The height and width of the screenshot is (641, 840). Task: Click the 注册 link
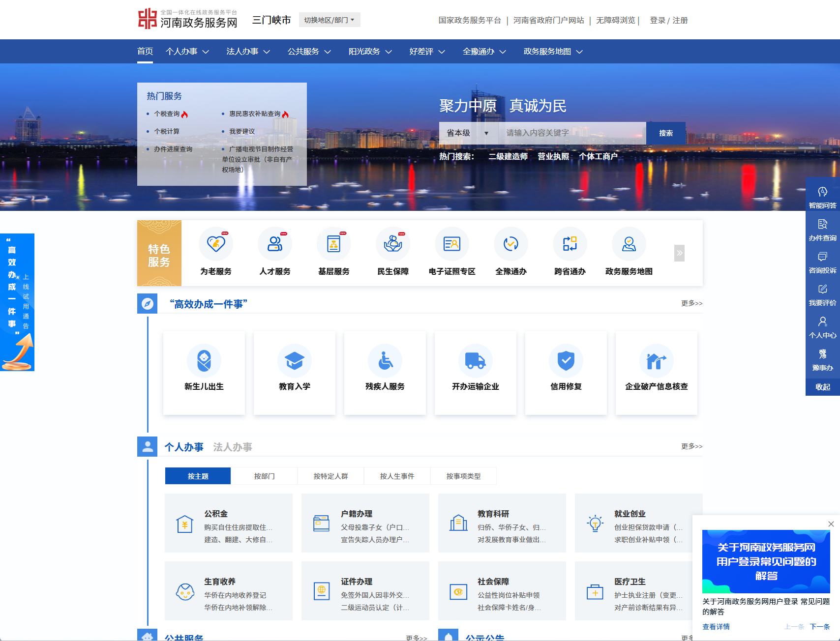coord(680,20)
